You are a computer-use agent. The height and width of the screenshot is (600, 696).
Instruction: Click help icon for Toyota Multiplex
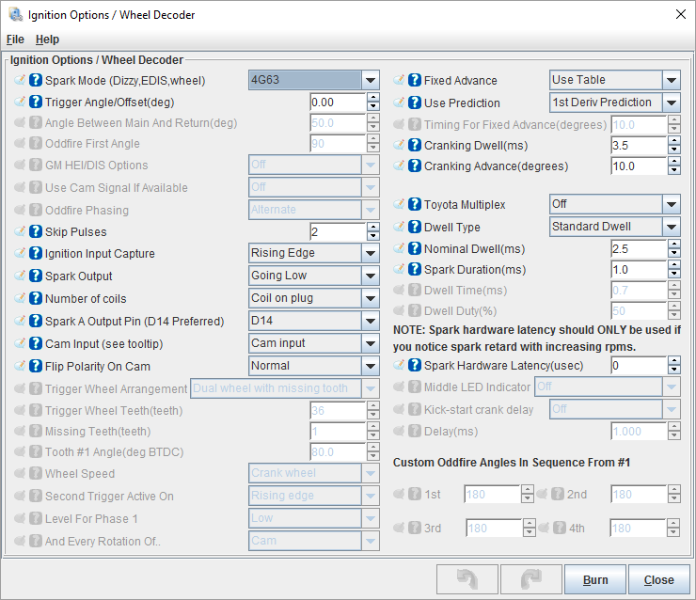pos(415,205)
